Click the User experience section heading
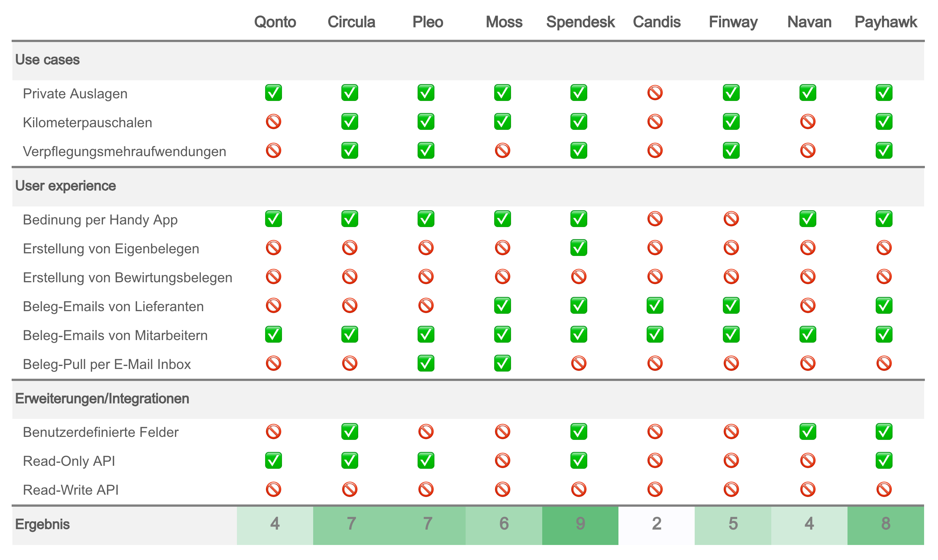Image resolution: width=938 pixels, height=560 pixels. pyautogui.click(x=66, y=186)
